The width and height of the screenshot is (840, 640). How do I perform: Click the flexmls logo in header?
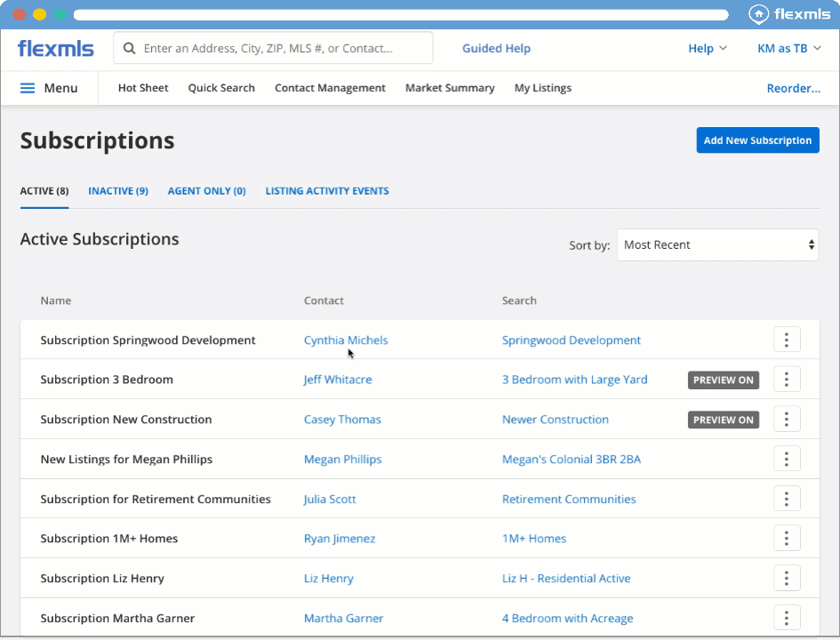pos(55,49)
